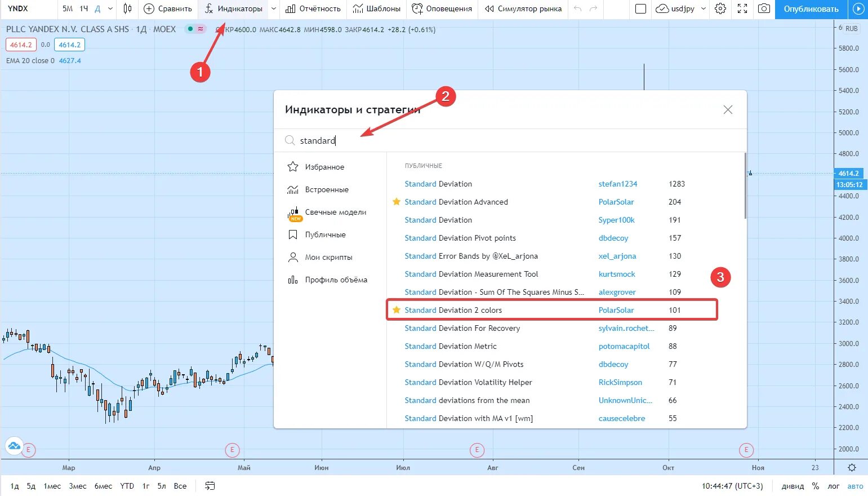
Task: Toggle лог logarithmic scale
Action: coord(834,486)
